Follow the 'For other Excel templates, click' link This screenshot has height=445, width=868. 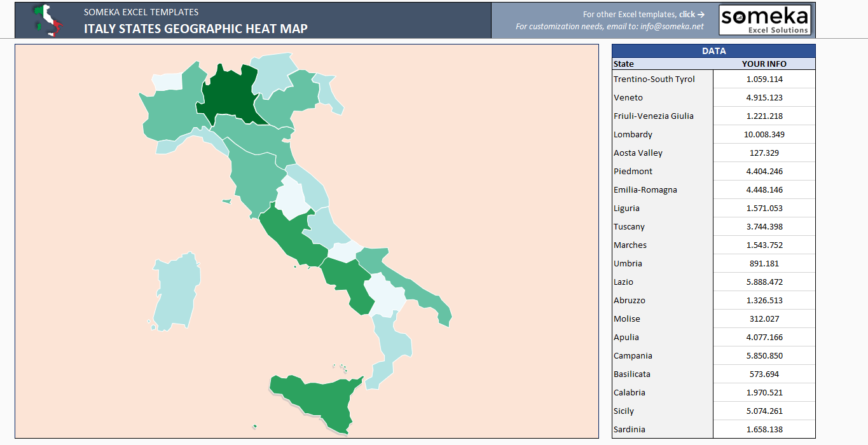pyautogui.click(x=644, y=14)
